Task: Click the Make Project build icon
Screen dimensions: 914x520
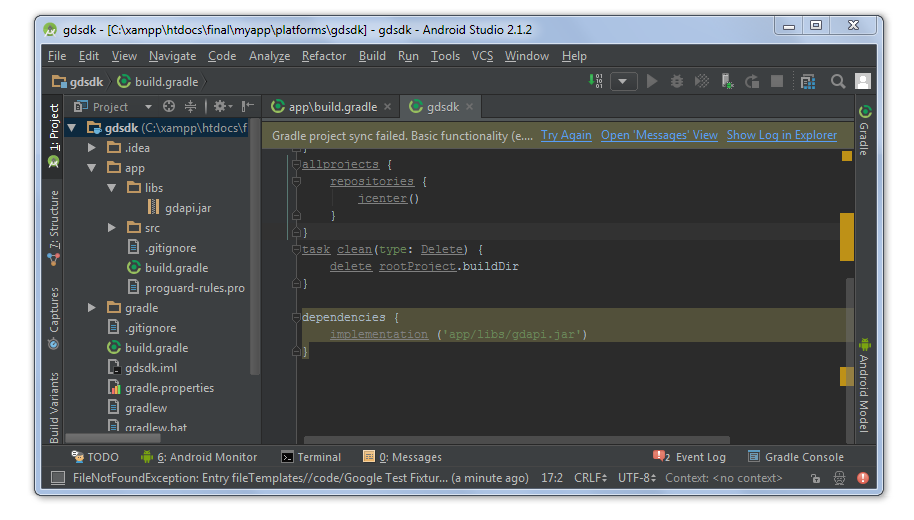Action: pyautogui.click(x=597, y=82)
